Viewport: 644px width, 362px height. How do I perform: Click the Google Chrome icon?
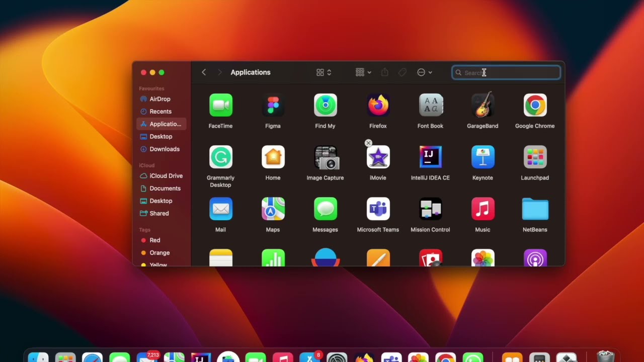pyautogui.click(x=535, y=105)
